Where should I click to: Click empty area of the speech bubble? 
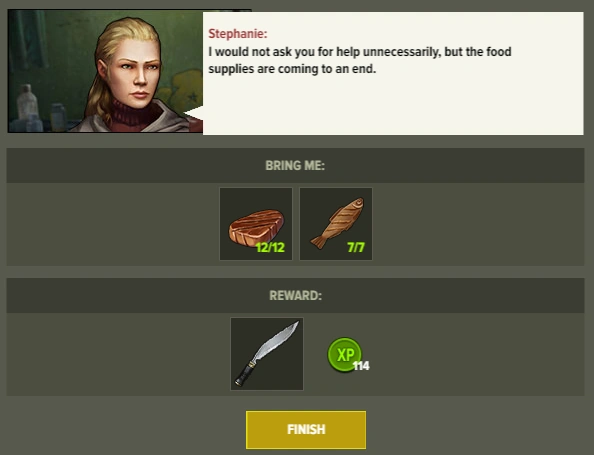pyautogui.click(x=394, y=104)
